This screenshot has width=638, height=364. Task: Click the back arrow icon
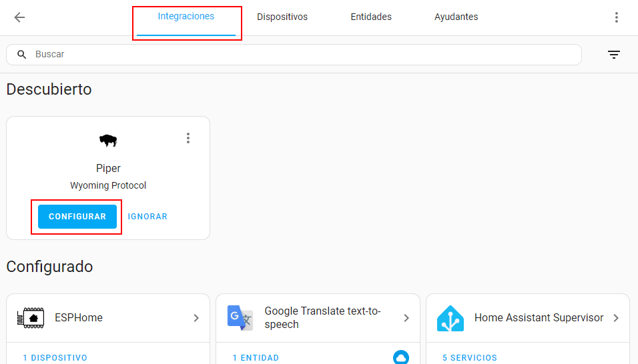(x=19, y=17)
